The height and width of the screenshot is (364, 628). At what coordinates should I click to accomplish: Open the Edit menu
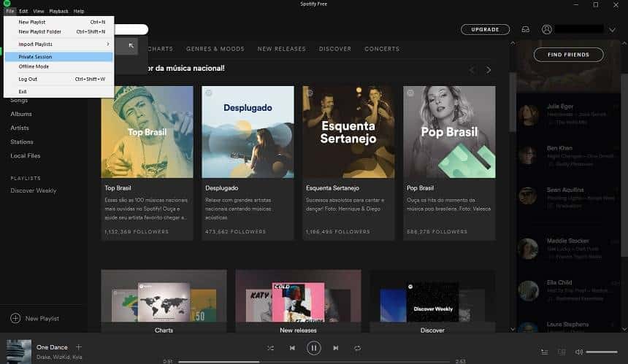pyautogui.click(x=23, y=11)
